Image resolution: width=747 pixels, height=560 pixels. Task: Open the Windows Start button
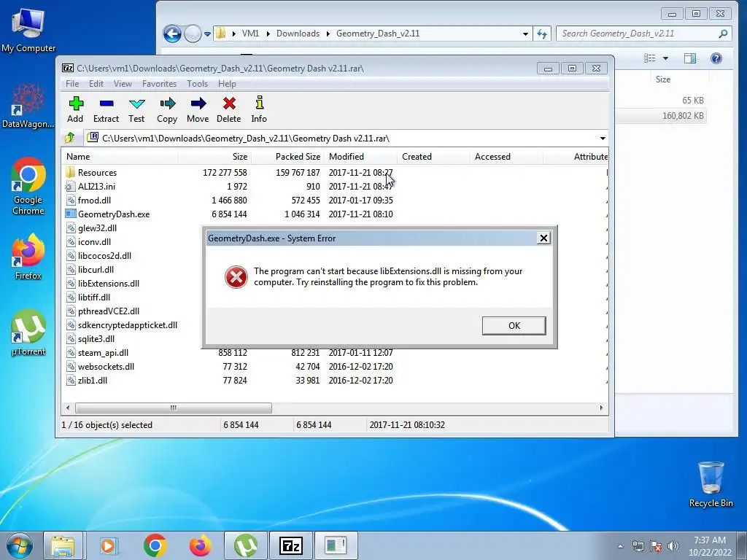[20, 545]
